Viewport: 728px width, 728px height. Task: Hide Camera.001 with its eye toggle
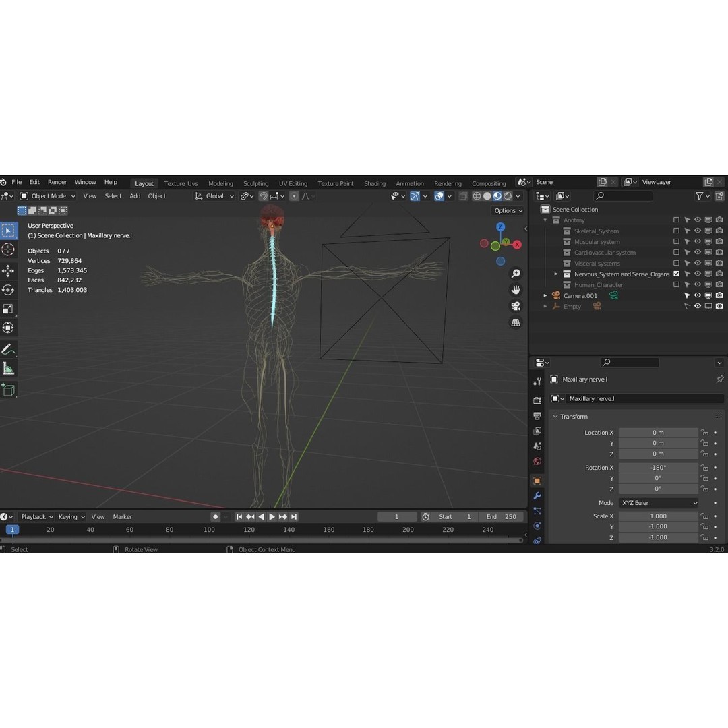click(698, 295)
